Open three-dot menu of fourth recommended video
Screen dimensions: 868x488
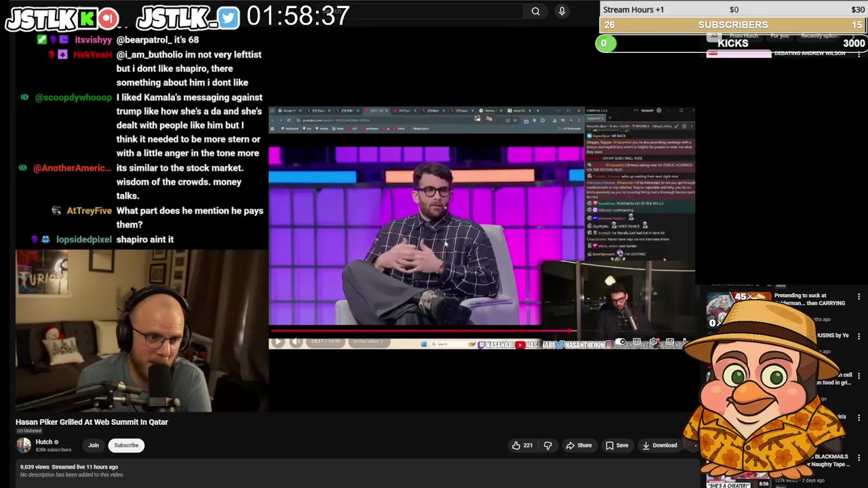click(x=859, y=416)
